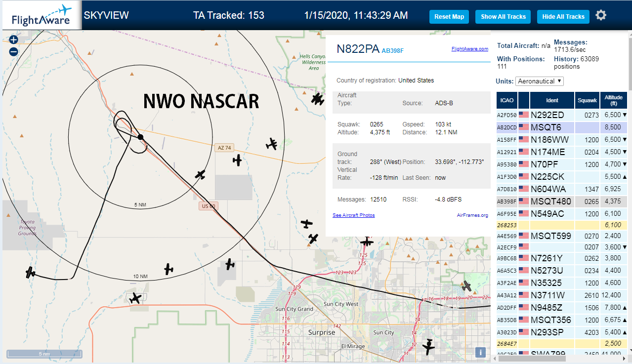Viewport: 632px width, 364px height.
Task: Click Show All Tracks
Action: coord(503,17)
